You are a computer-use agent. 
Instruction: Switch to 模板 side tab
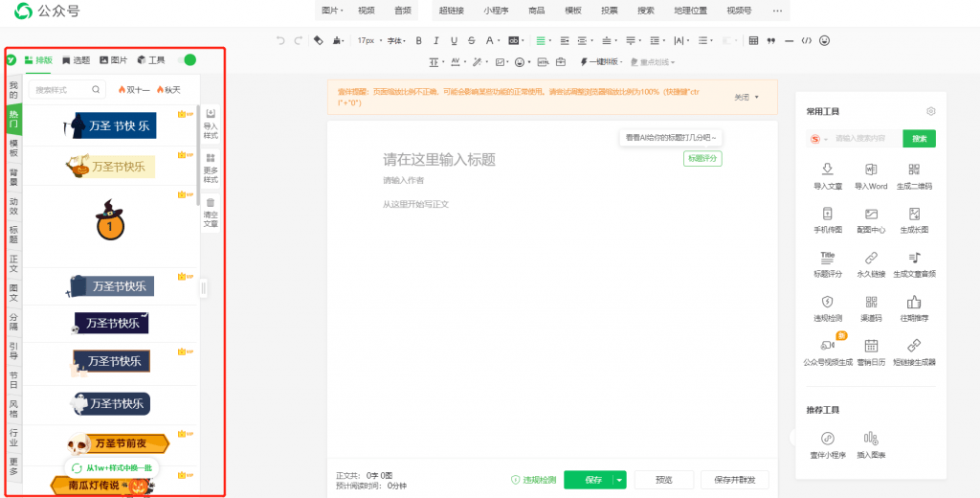[13, 147]
